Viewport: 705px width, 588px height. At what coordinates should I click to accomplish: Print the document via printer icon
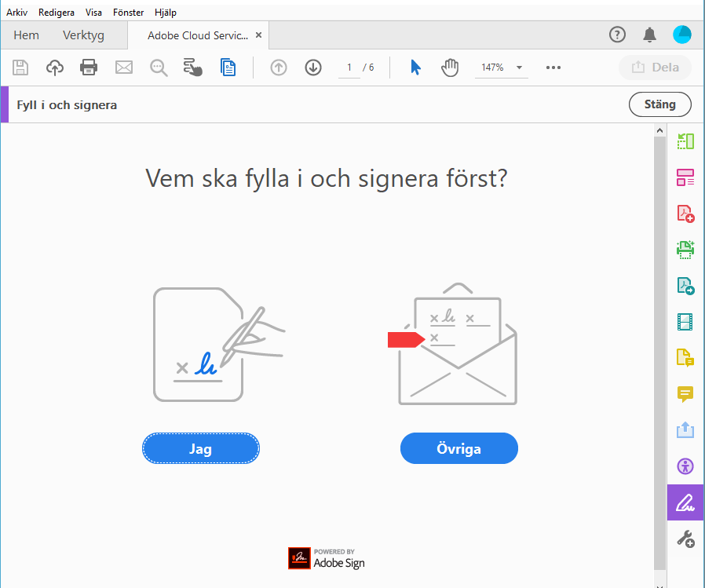click(89, 68)
